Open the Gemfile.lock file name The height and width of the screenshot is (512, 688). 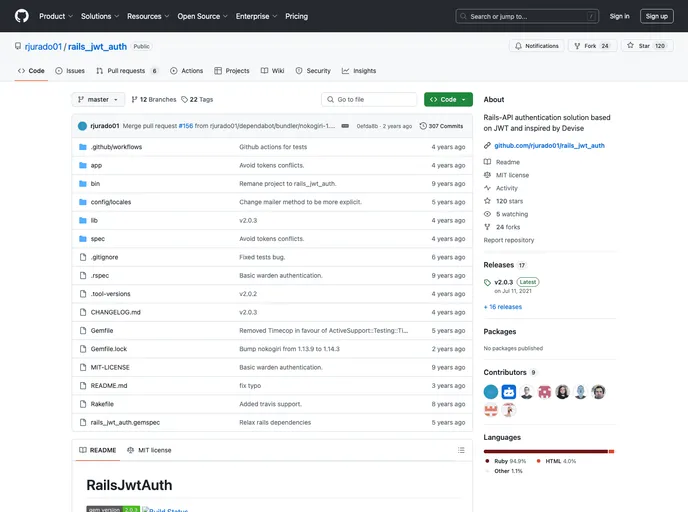[109, 349]
